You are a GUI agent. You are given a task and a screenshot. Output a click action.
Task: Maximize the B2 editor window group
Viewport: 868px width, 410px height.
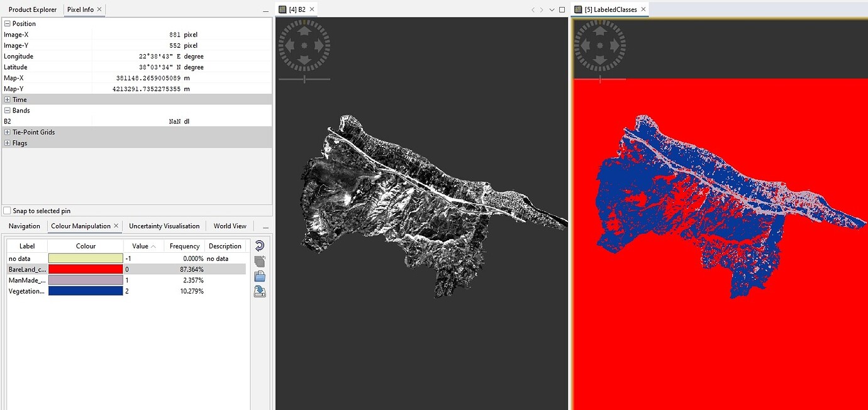(562, 9)
